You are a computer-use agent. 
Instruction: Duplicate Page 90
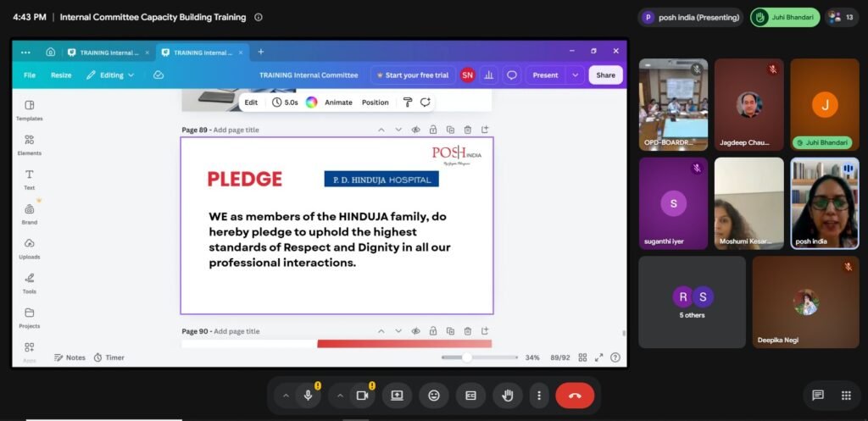pyautogui.click(x=451, y=331)
